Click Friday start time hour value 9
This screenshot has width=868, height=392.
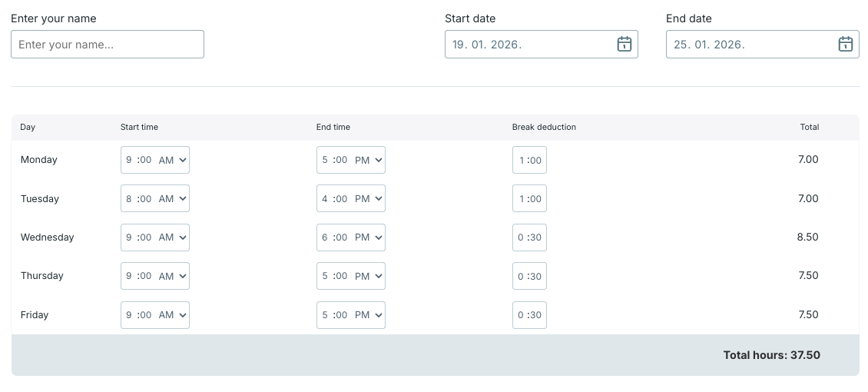coord(129,315)
